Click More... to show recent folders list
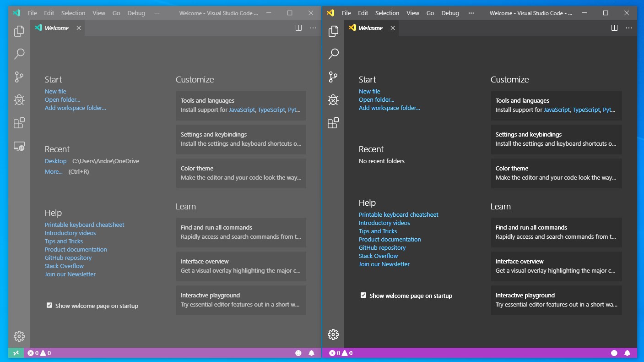 [53, 171]
